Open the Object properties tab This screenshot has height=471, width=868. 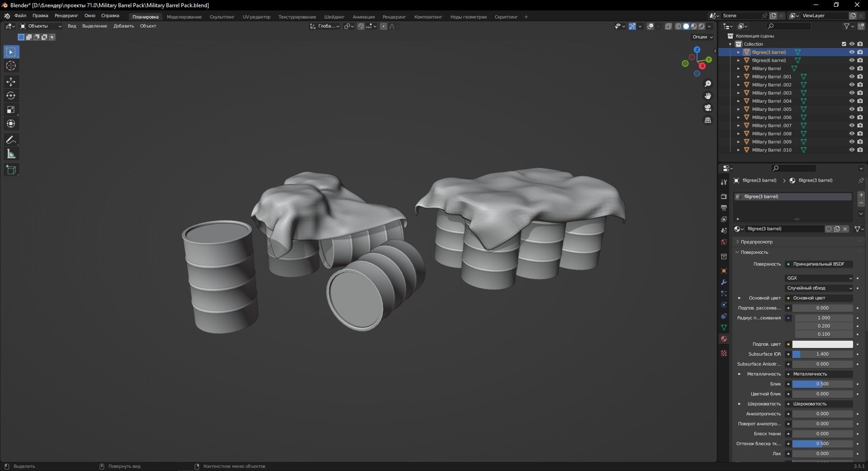tap(724, 271)
